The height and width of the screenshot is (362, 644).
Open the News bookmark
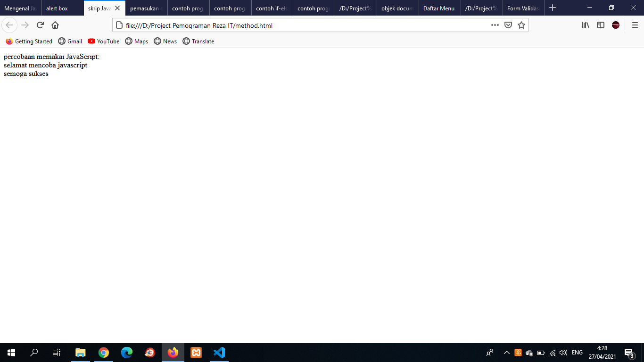165,41
